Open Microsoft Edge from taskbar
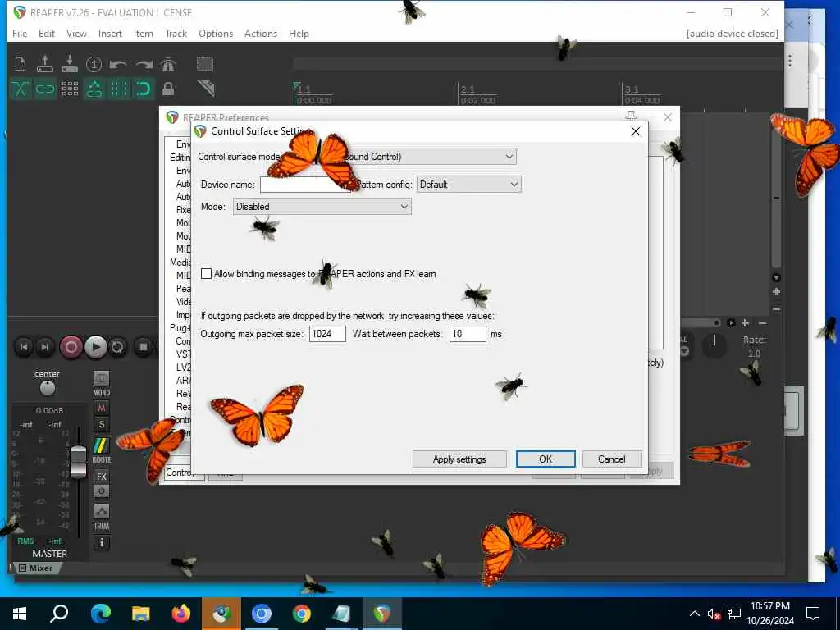Screen dimensions: 840x630 (x=100, y=614)
